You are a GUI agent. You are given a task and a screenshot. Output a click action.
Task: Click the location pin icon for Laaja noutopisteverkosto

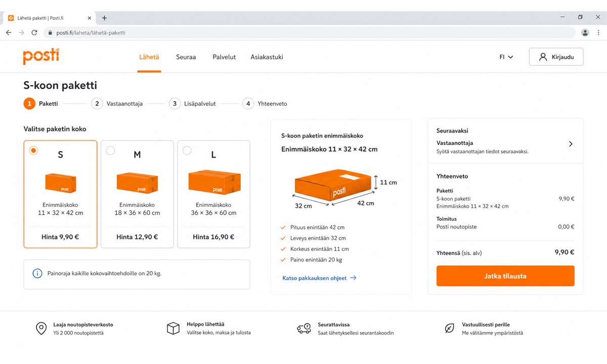41,329
